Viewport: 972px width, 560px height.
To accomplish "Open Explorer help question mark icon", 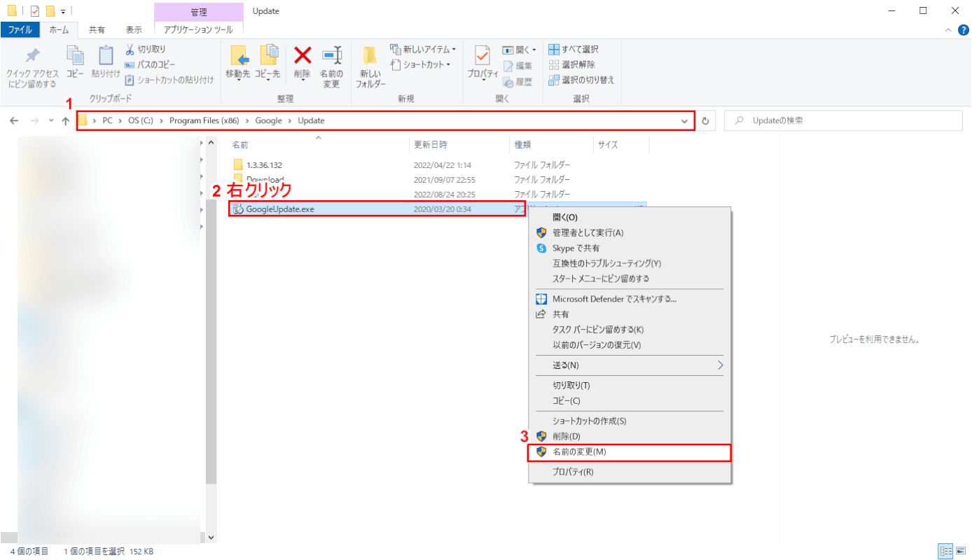I will point(963,29).
